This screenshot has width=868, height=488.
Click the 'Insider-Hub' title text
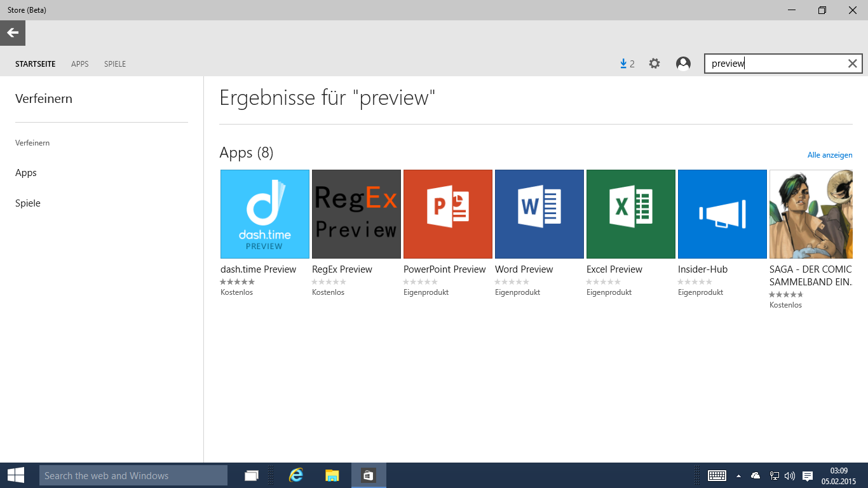coord(703,269)
